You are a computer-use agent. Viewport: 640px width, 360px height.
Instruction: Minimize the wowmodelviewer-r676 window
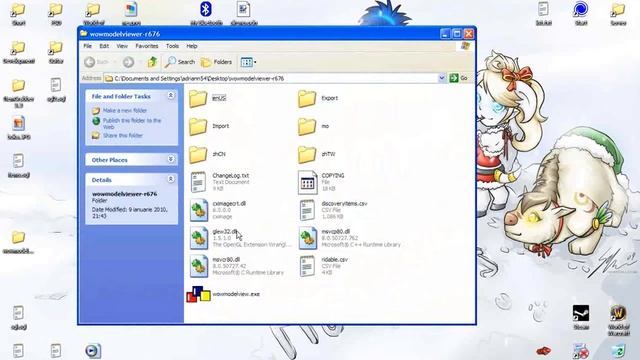(x=445, y=34)
